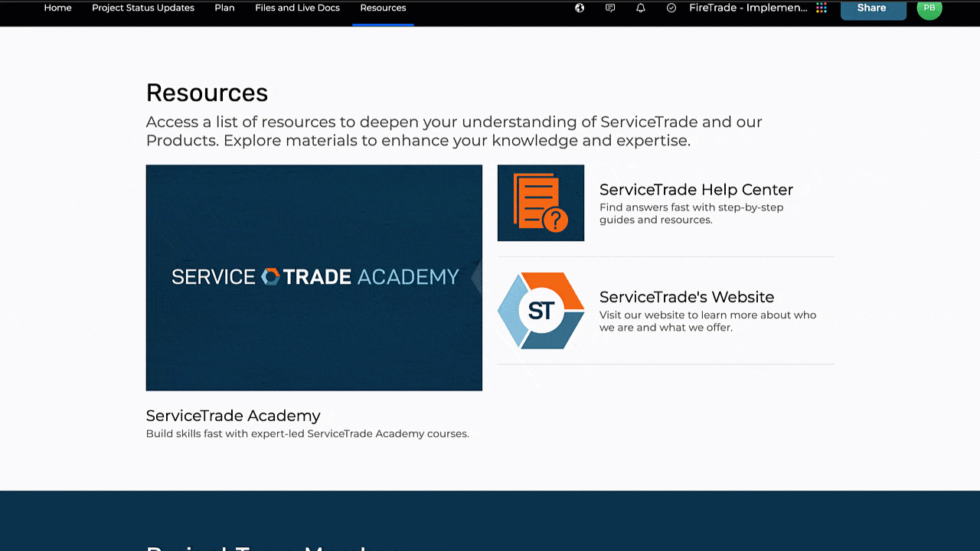This screenshot has width=980, height=551.
Task: Open ServiceTrade's Website link
Action: click(x=687, y=297)
